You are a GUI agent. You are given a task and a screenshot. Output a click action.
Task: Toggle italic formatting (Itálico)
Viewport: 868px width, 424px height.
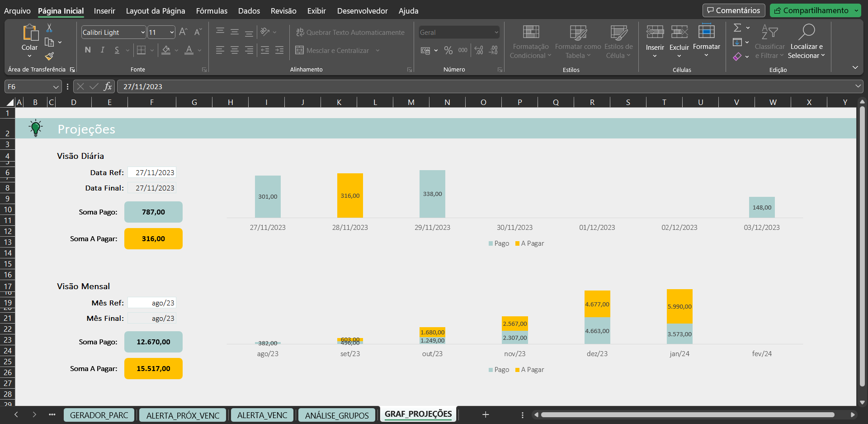click(102, 50)
